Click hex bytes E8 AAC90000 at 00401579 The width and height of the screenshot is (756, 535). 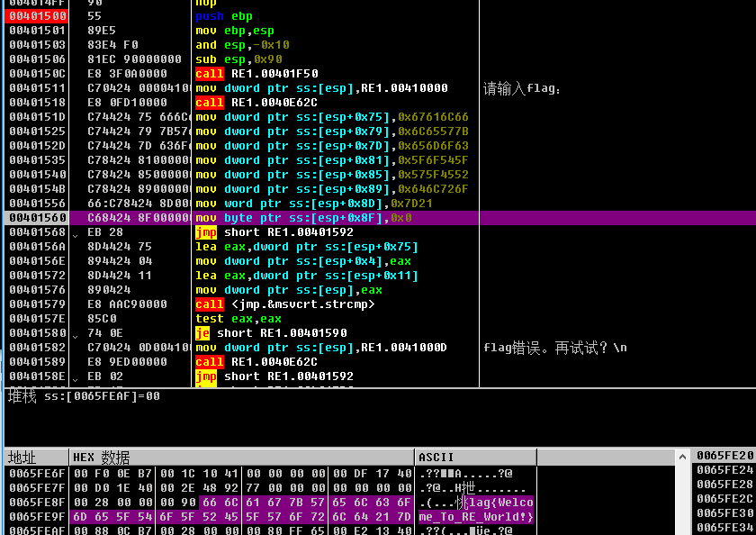click(127, 304)
